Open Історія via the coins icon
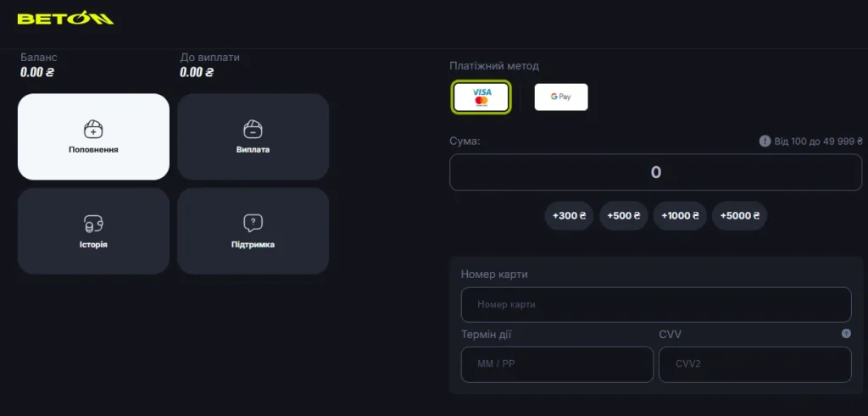868x416 pixels. point(93,225)
